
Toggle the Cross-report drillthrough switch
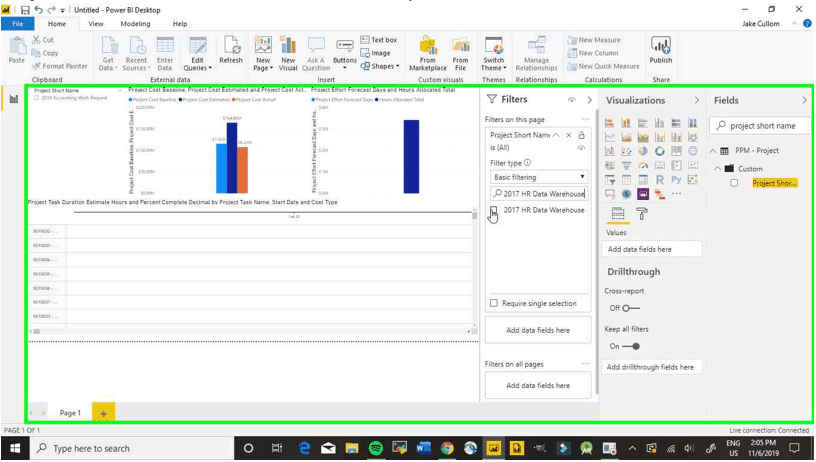pyautogui.click(x=631, y=308)
